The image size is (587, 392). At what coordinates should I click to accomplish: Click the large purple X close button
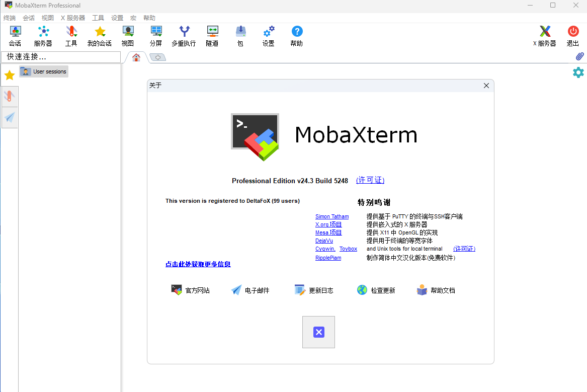(x=318, y=332)
